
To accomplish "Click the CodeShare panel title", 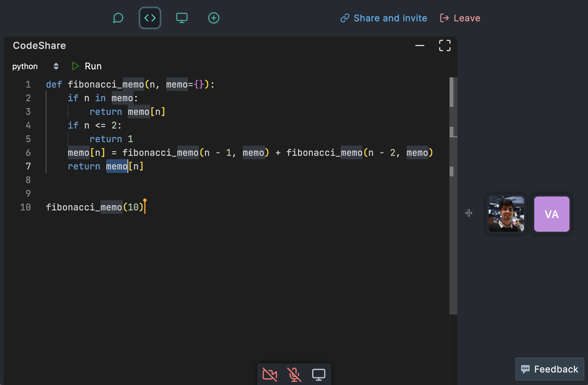I will (x=39, y=45).
